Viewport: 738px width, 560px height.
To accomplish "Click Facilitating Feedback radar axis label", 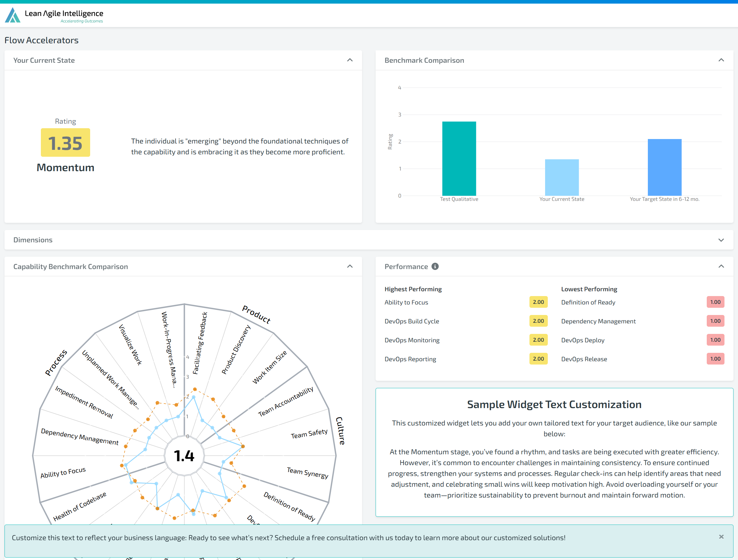I will [200, 343].
